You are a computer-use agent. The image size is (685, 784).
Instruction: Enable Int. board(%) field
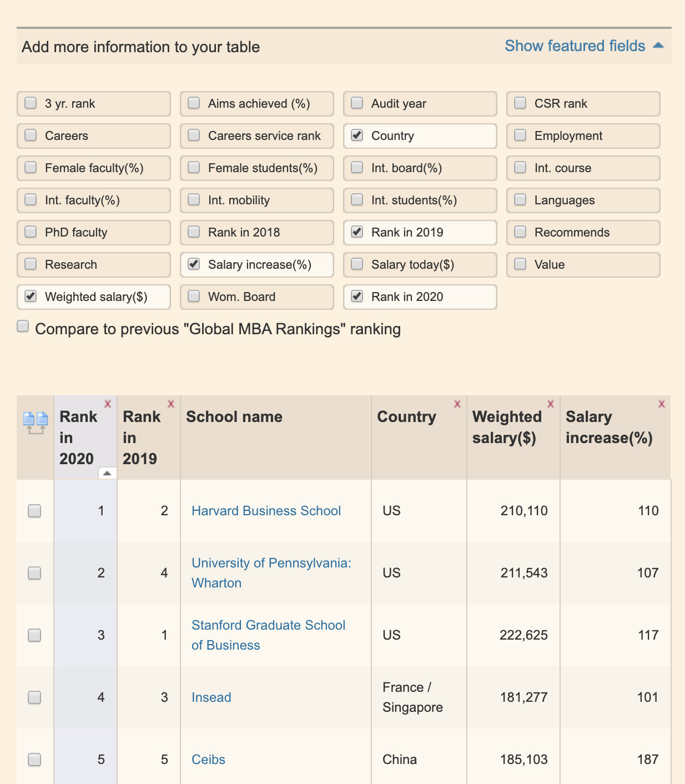click(x=357, y=168)
